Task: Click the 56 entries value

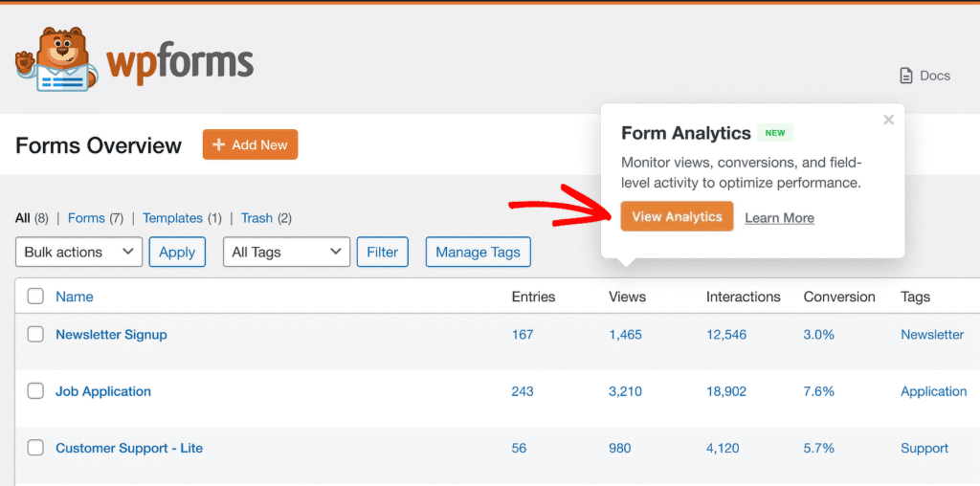Action: pos(519,449)
